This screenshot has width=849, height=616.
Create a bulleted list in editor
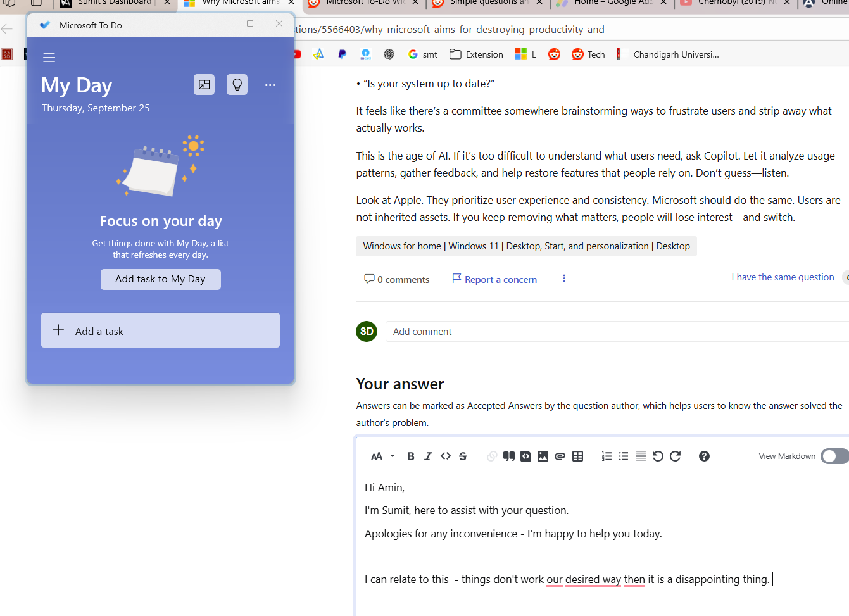click(624, 456)
